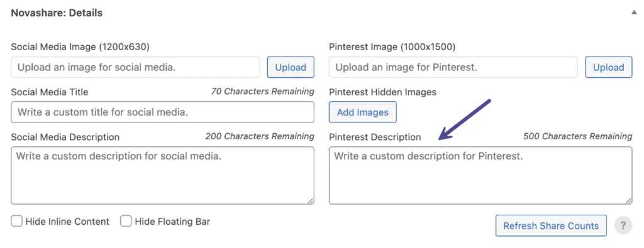Focus the Social Media Image field

[136, 67]
